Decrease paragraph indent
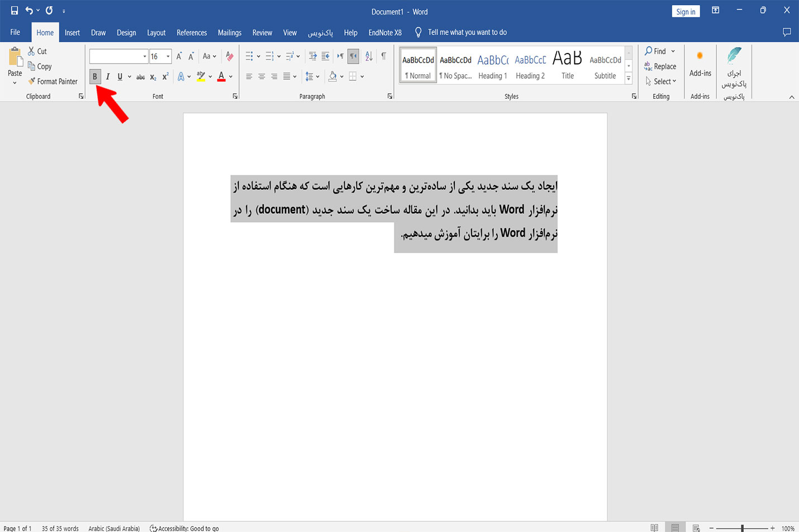The width and height of the screenshot is (799, 532). tap(313, 56)
